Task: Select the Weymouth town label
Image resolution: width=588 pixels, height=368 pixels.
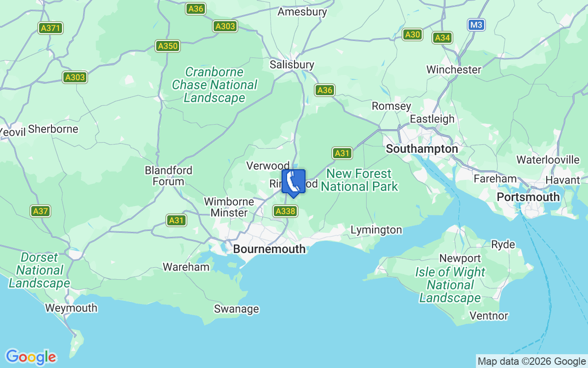Action: click(x=71, y=308)
